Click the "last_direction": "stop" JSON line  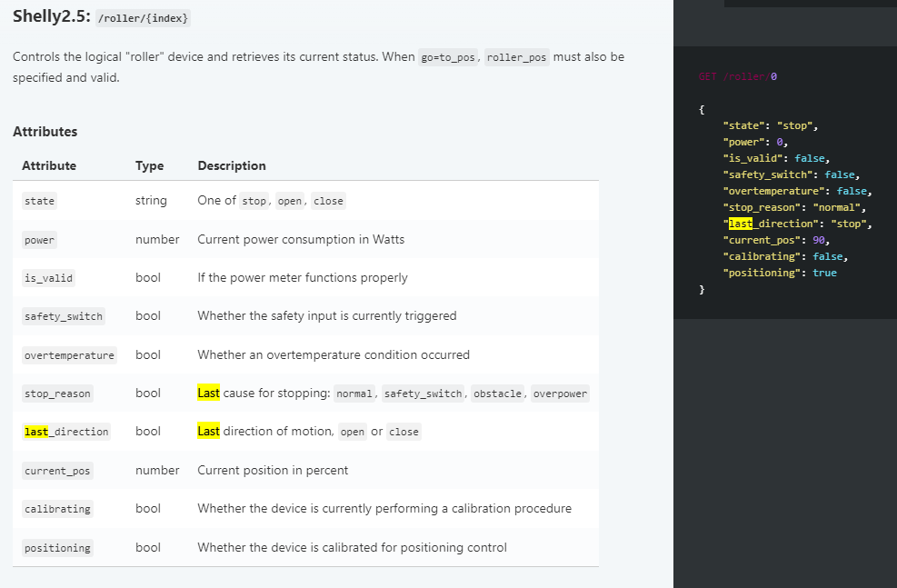coord(797,224)
